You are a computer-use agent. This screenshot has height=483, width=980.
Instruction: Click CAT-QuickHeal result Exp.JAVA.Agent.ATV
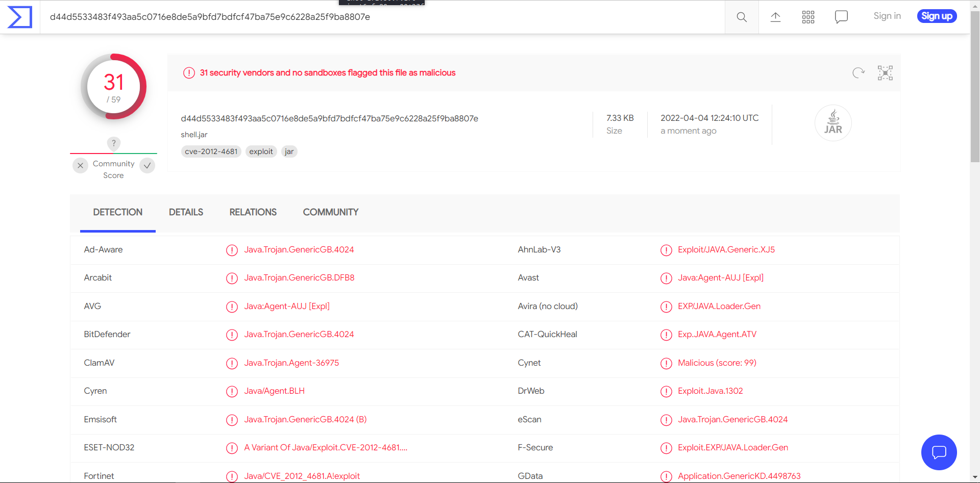click(717, 334)
